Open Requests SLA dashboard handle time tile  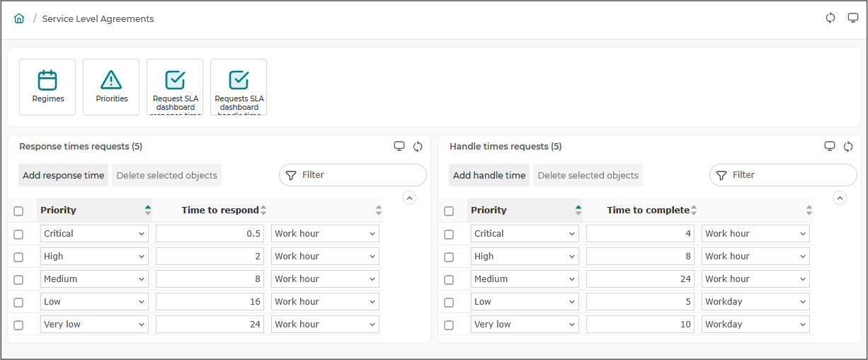239,87
